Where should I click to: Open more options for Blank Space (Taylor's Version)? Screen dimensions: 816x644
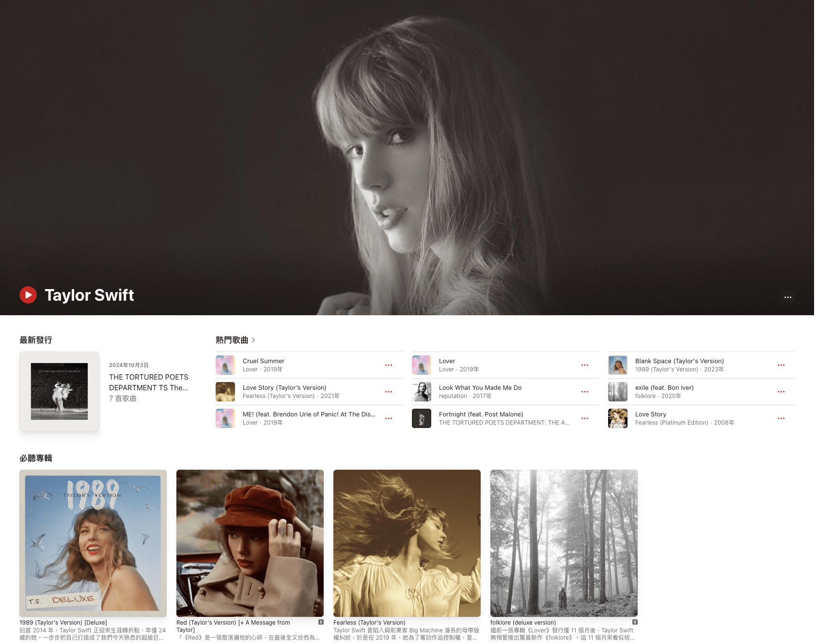pos(781,365)
